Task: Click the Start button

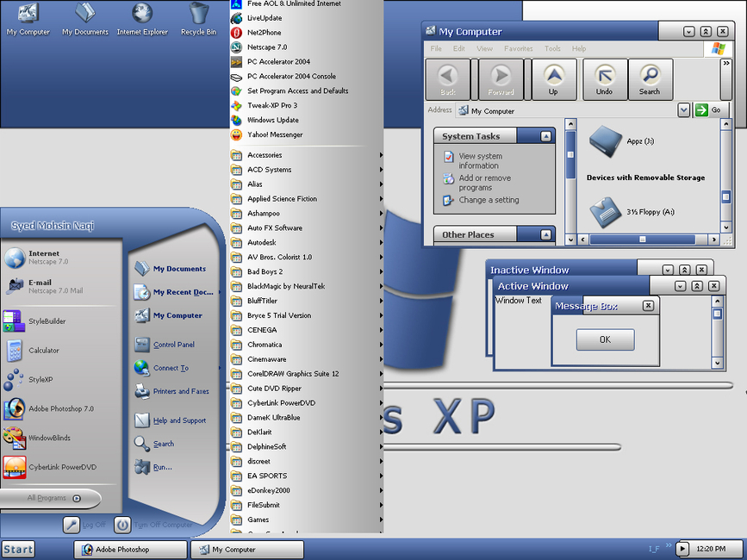Action: tap(18, 550)
